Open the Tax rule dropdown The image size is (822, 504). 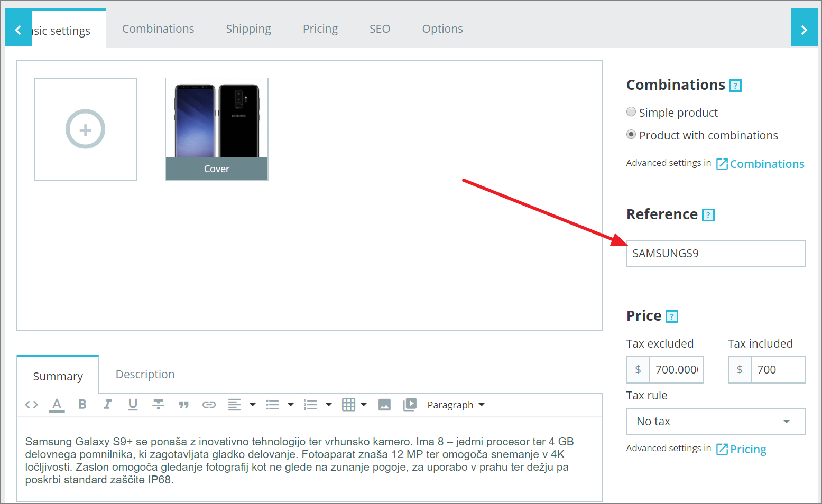(716, 422)
